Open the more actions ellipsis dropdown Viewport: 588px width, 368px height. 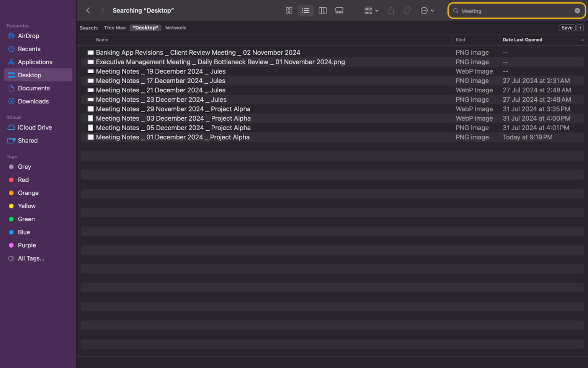point(427,10)
